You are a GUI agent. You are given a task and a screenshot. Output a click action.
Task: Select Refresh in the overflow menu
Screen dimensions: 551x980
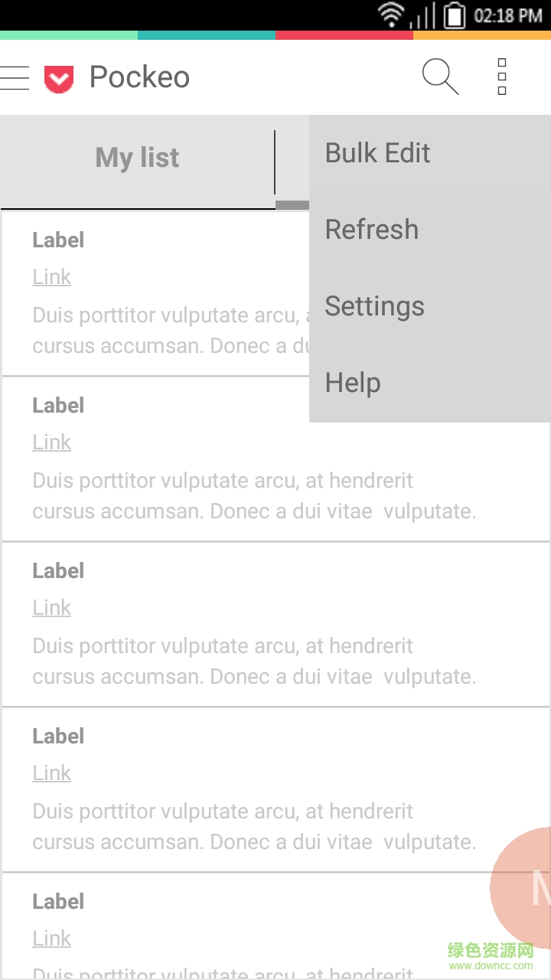[372, 230]
